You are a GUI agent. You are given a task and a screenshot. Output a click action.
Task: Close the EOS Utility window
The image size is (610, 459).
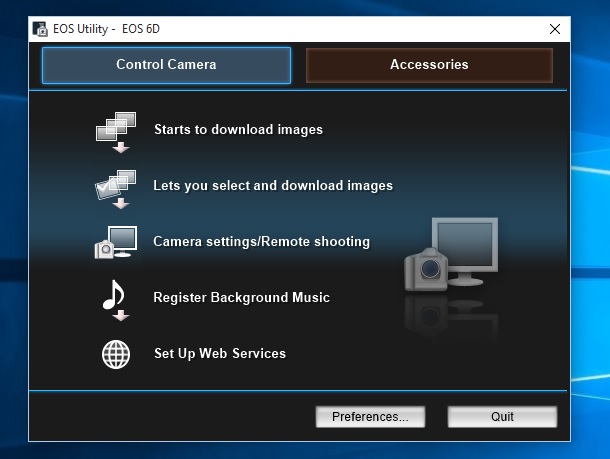[555, 29]
